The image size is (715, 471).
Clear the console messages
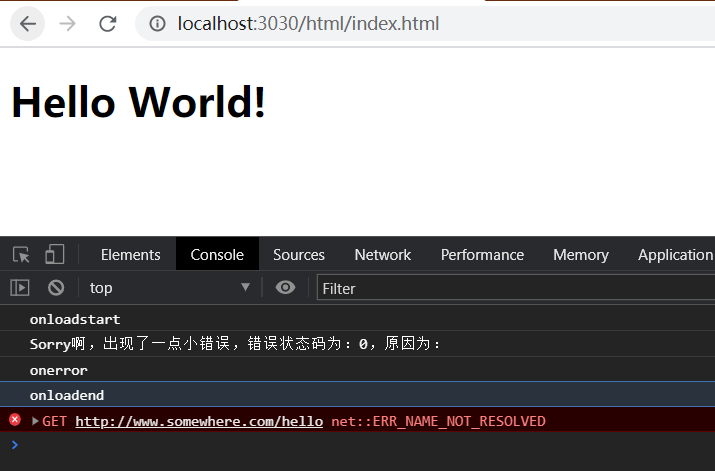tap(56, 288)
